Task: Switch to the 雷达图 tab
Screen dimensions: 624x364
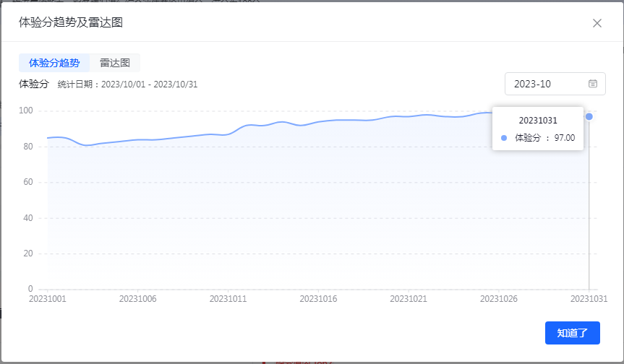Action: [115, 63]
